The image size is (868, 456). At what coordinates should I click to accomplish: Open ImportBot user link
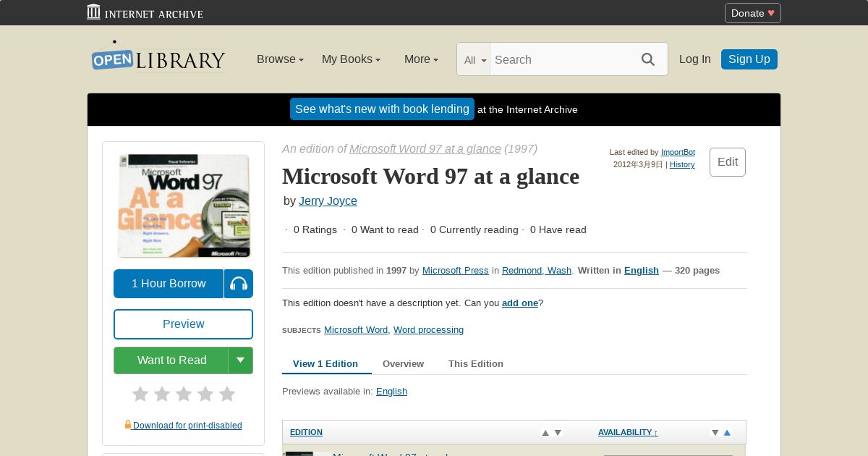[678, 152]
